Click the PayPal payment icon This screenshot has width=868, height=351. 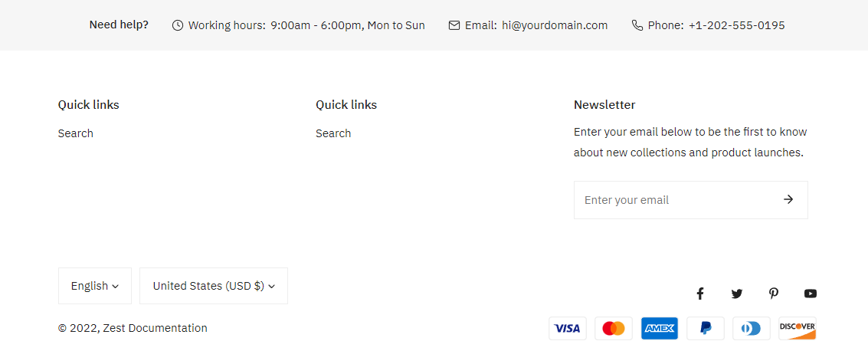(x=706, y=329)
